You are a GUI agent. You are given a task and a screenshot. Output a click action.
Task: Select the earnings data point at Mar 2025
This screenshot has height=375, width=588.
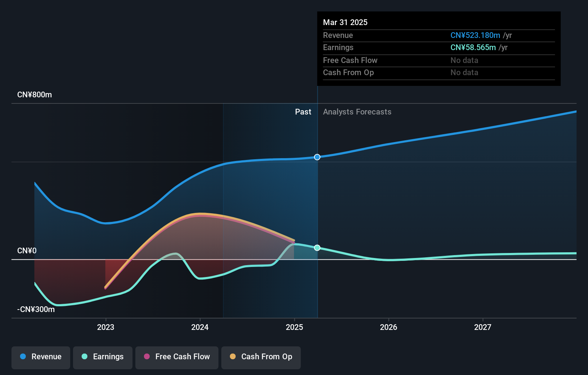click(317, 248)
